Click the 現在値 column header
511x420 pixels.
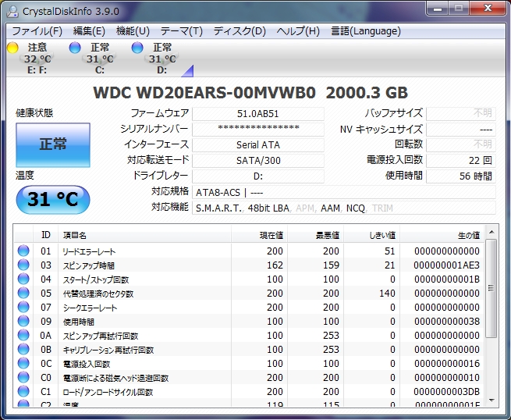(260, 235)
